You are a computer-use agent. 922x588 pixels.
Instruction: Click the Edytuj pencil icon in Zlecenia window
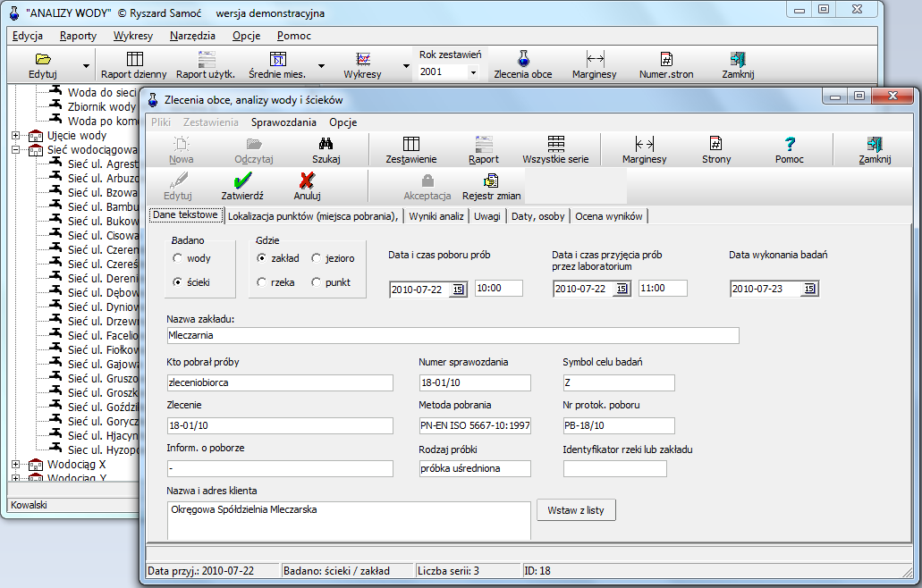coord(178,181)
